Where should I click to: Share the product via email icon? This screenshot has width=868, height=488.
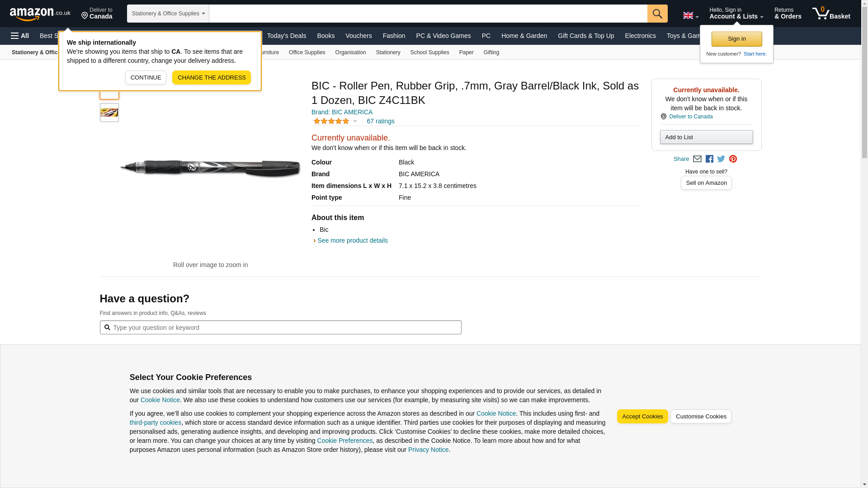coord(697,159)
